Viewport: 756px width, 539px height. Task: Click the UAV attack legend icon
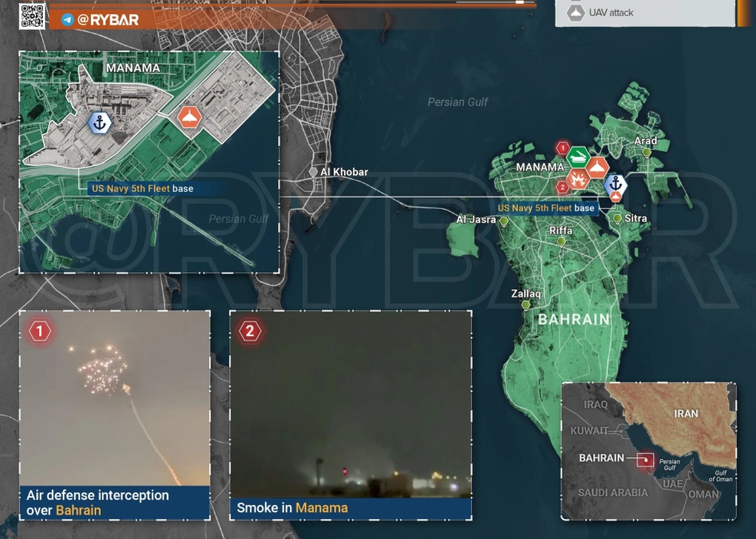point(576,13)
